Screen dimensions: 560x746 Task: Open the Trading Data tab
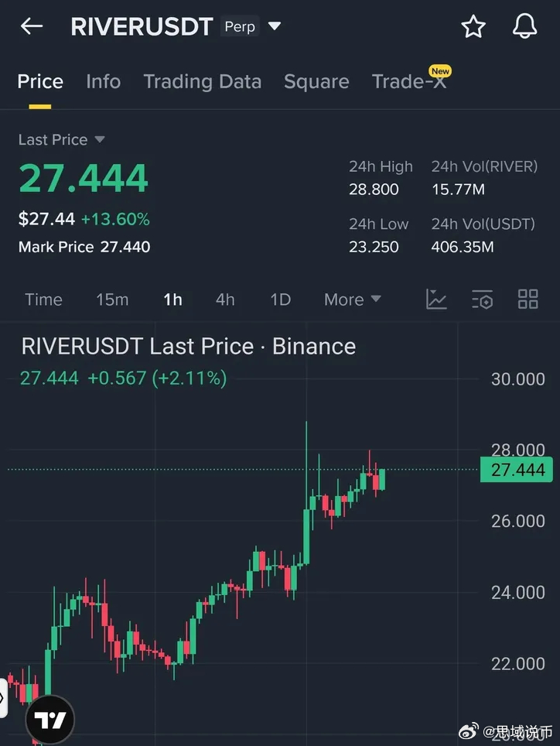coord(203,81)
